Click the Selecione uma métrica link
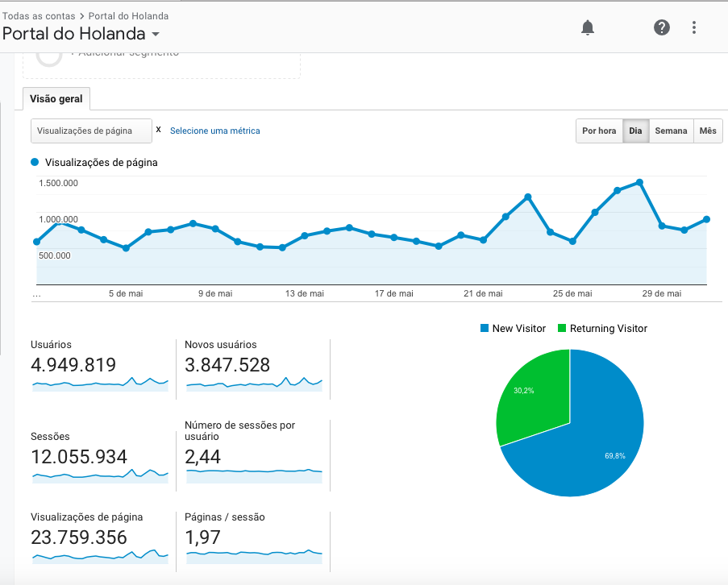 [x=214, y=131]
